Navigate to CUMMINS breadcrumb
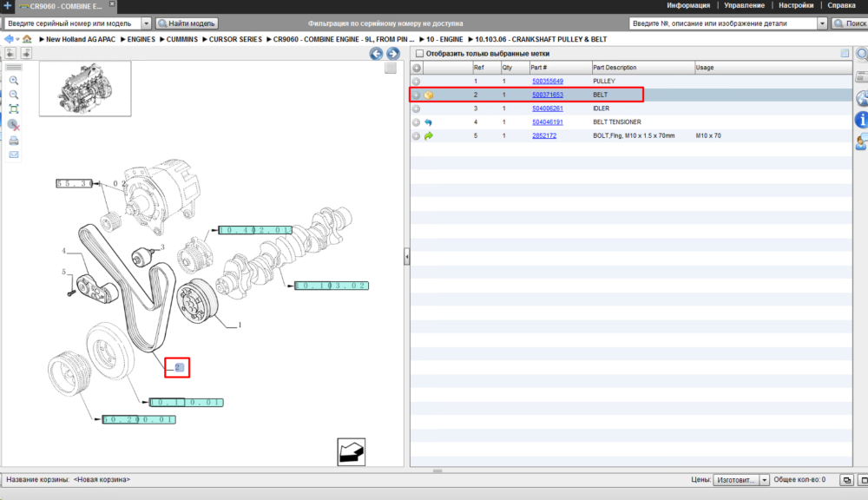The image size is (868, 500). click(181, 39)
